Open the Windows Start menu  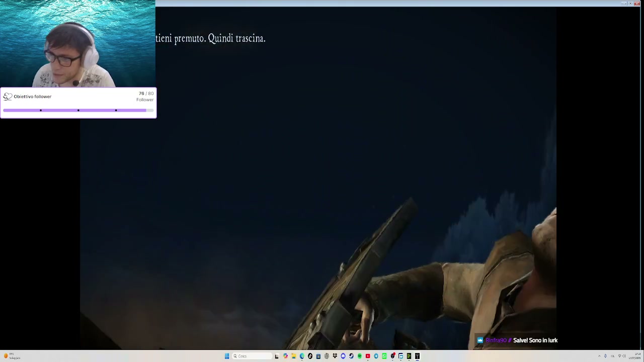point(227,356)
